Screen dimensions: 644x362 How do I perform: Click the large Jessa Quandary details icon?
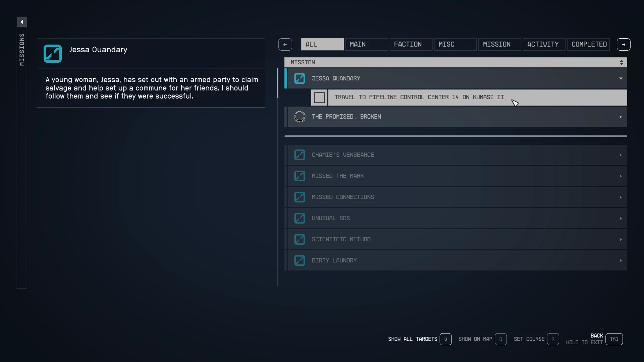pyautogui.click(x=53, y=54)
